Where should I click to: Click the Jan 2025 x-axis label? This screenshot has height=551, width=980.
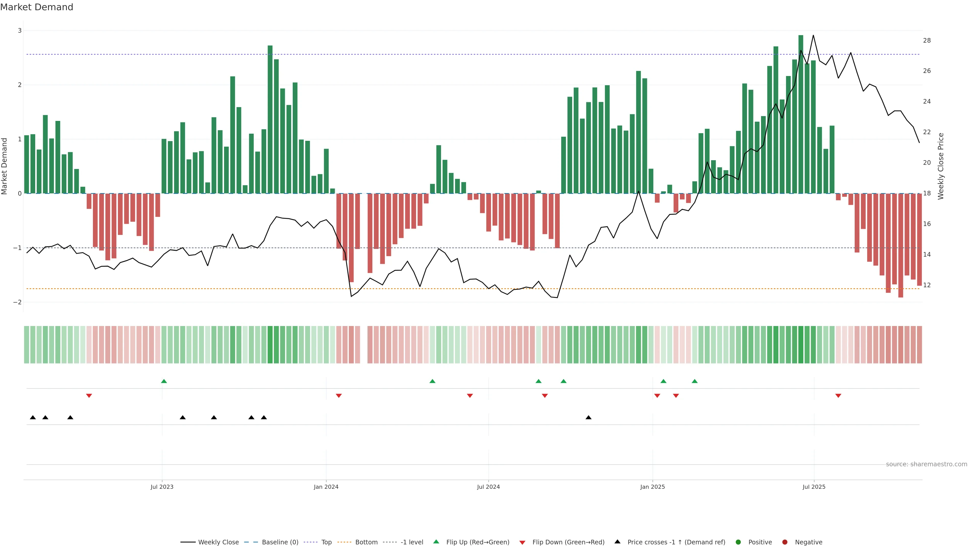click(653, 487)
